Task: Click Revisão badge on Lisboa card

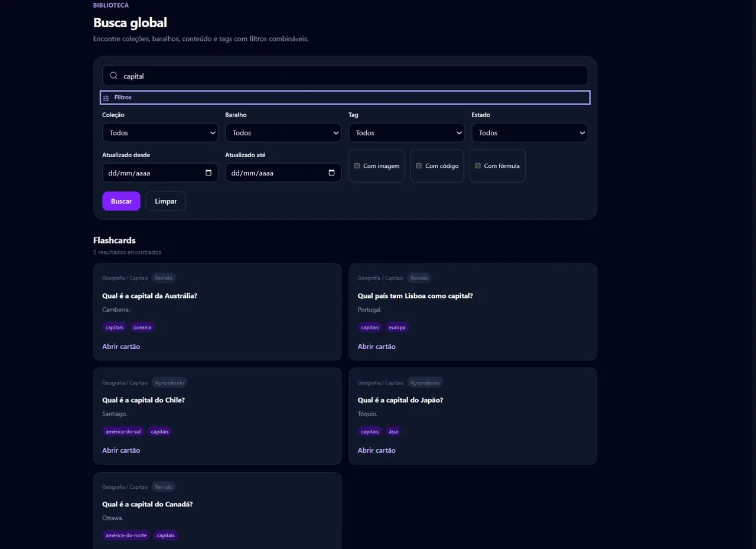Action: click(x=419, y=278)
